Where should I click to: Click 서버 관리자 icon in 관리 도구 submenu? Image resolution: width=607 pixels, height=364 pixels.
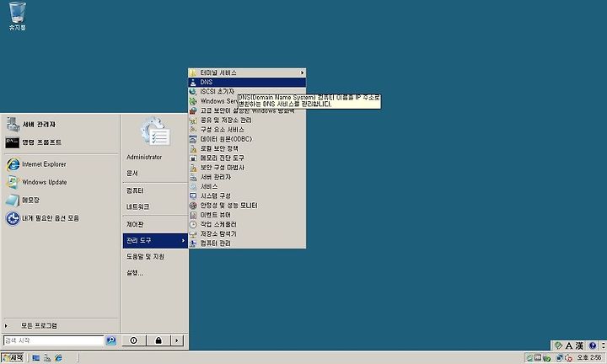pyautogui.click(x=193, y=177)
